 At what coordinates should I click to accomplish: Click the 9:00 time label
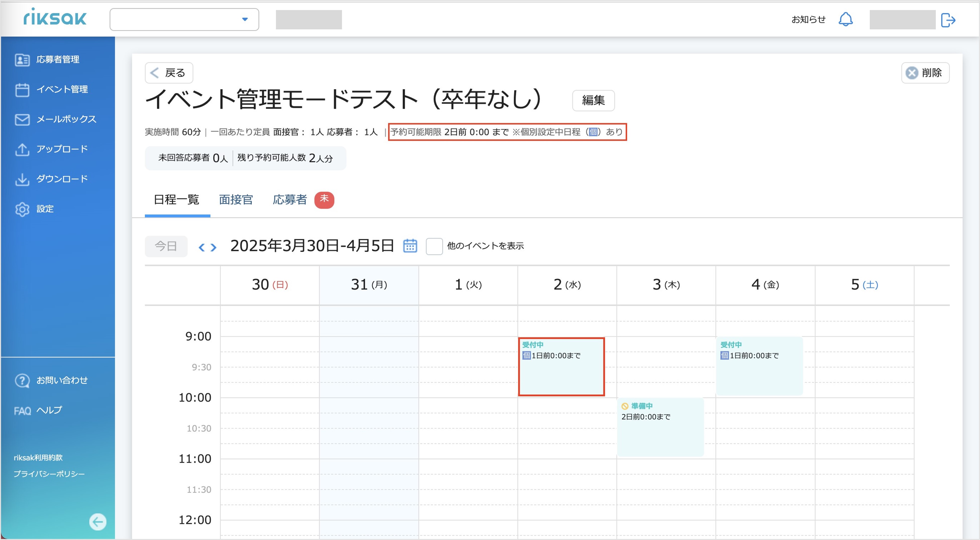198,336
